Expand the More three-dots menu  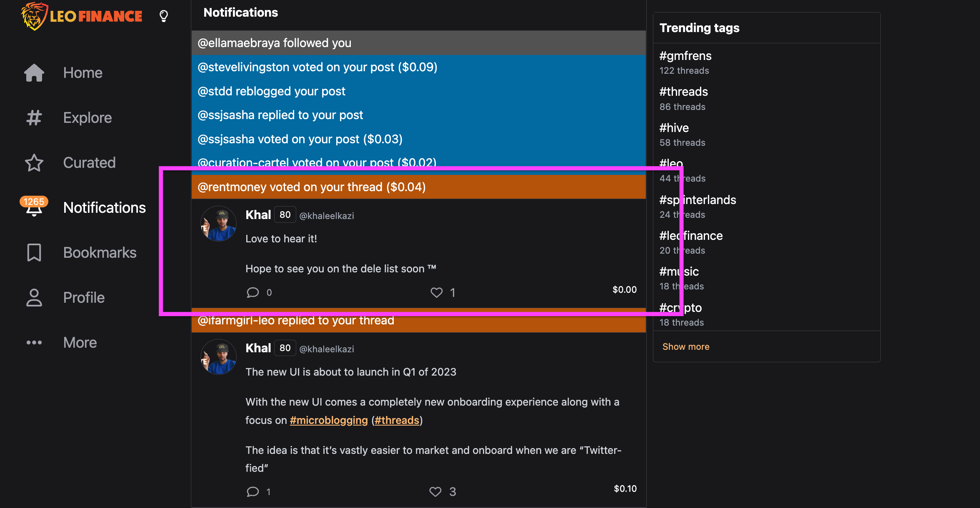[x=34, y=343]
